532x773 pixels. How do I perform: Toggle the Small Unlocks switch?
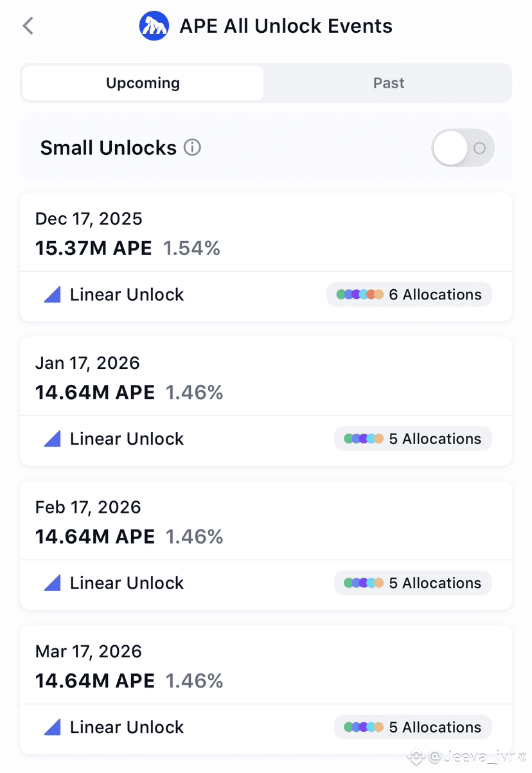pyautogui.click(x=463, y=148)
